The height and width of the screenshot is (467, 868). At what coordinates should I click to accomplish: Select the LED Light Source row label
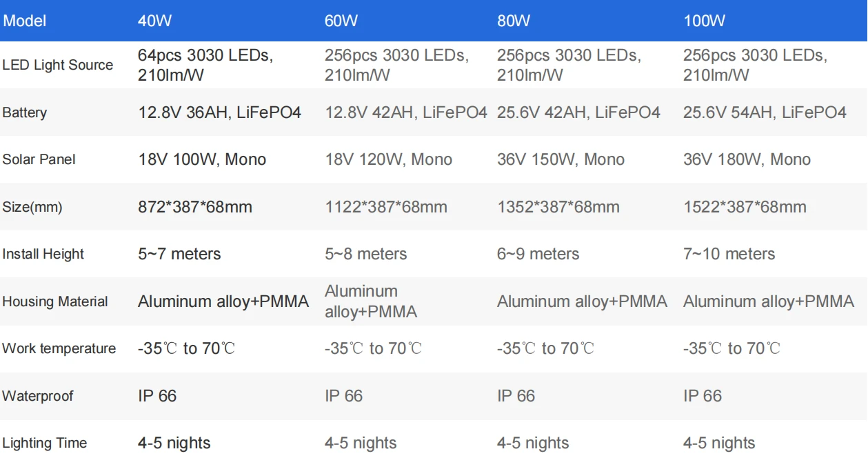(x=58, y=65)
